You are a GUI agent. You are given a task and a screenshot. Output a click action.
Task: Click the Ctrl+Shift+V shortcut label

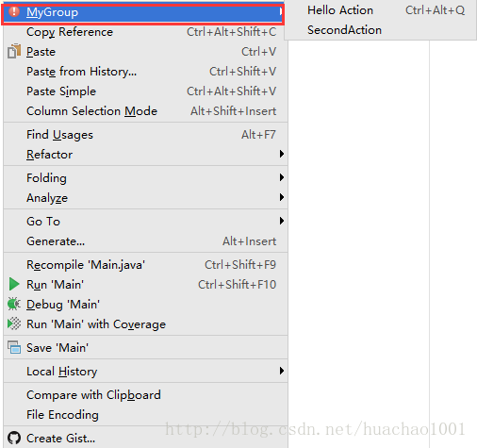tap(243, 72)
